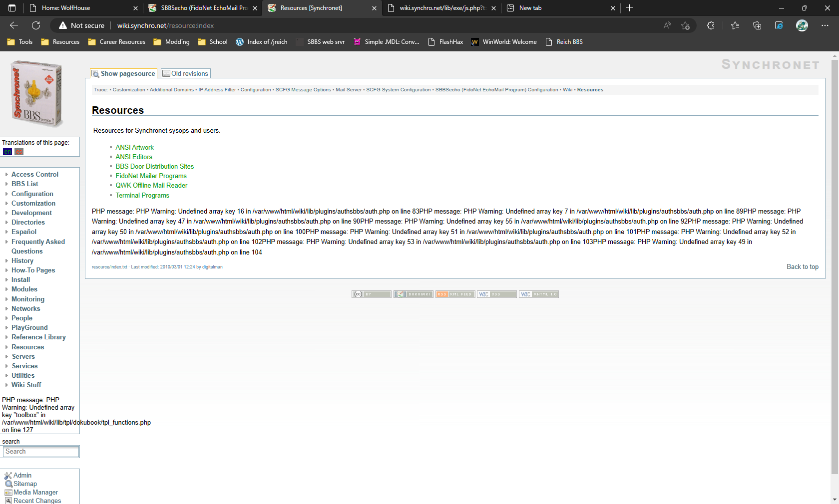
Task: Reload the page with refresh icon
Action: 36,25
